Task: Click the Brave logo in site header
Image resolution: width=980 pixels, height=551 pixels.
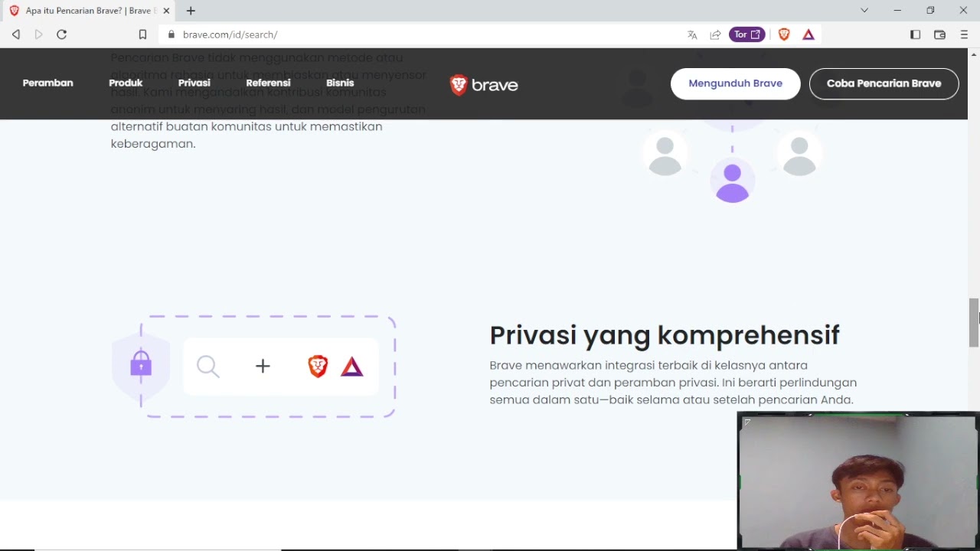Action: tap(484, 84)
